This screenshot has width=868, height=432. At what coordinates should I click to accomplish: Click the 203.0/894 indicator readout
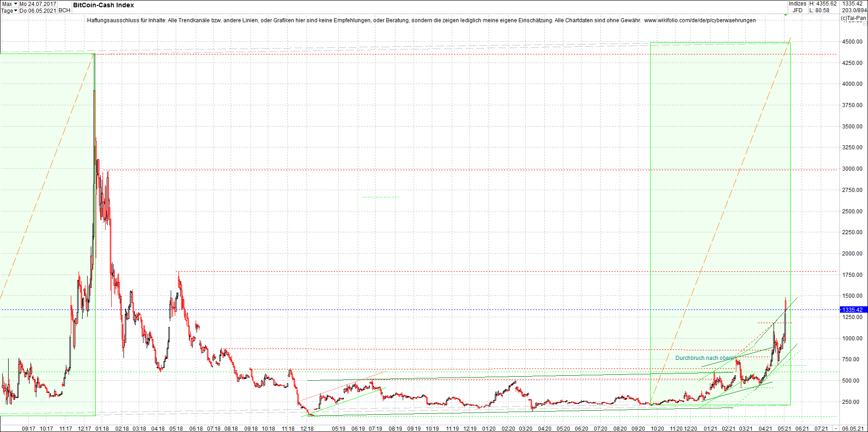point(853,10)
